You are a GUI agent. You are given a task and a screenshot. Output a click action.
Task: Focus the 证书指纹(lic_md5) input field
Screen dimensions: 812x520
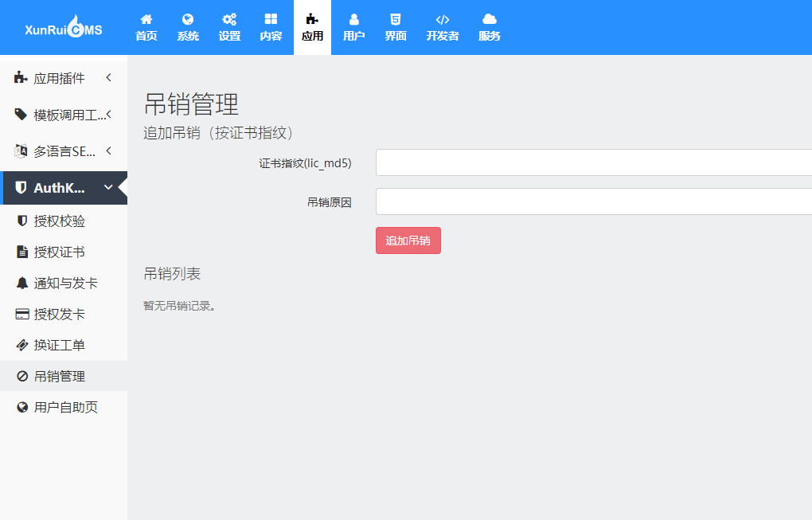[x=593, y=162]
